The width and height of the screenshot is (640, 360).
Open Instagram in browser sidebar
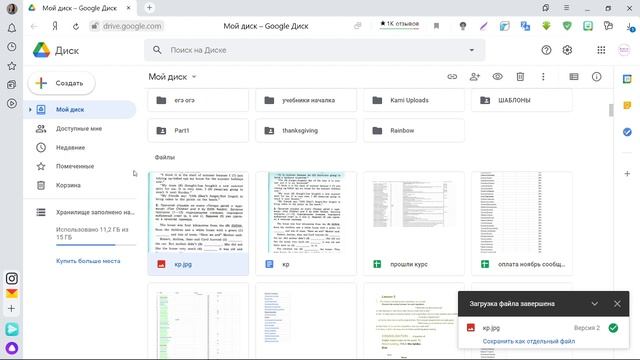coord(12,278)
